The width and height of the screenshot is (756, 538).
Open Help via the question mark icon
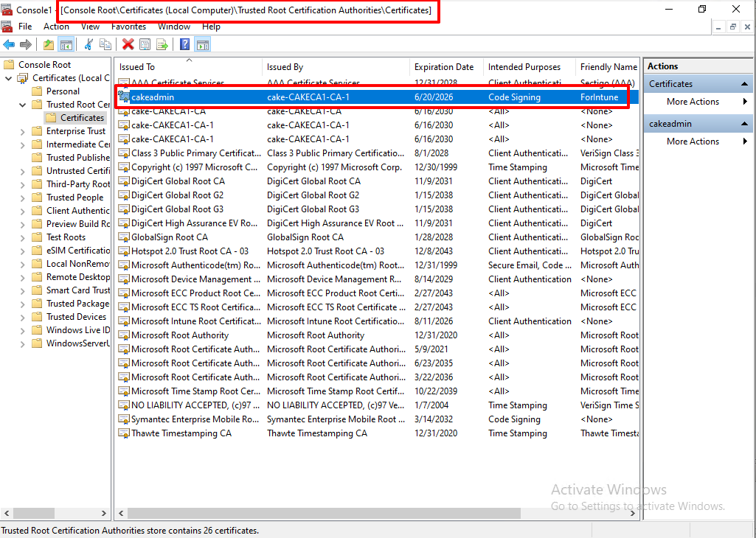click(x=184, y=45)
